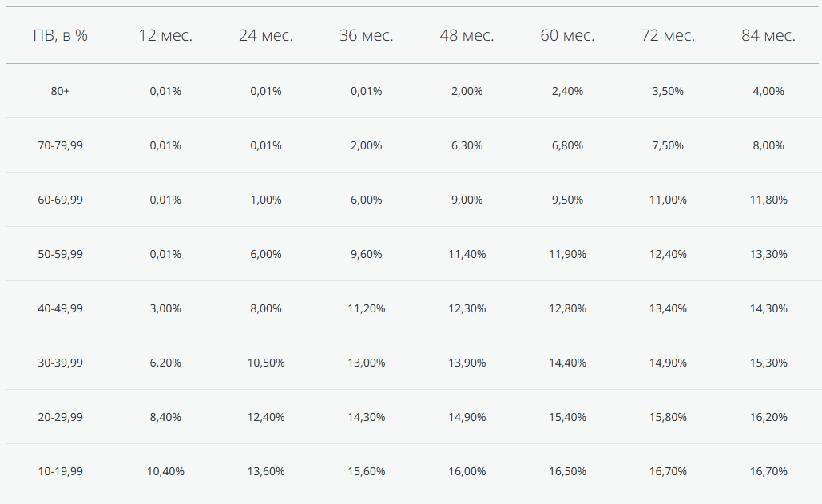
Task: Select the 16,50% rate cell
Action: [567, 471]
